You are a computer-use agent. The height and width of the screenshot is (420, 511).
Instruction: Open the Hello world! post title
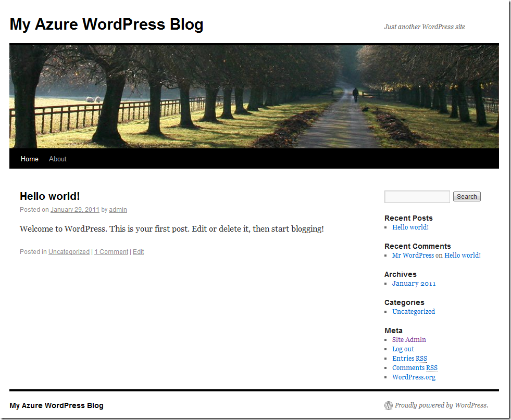point(50,196)
